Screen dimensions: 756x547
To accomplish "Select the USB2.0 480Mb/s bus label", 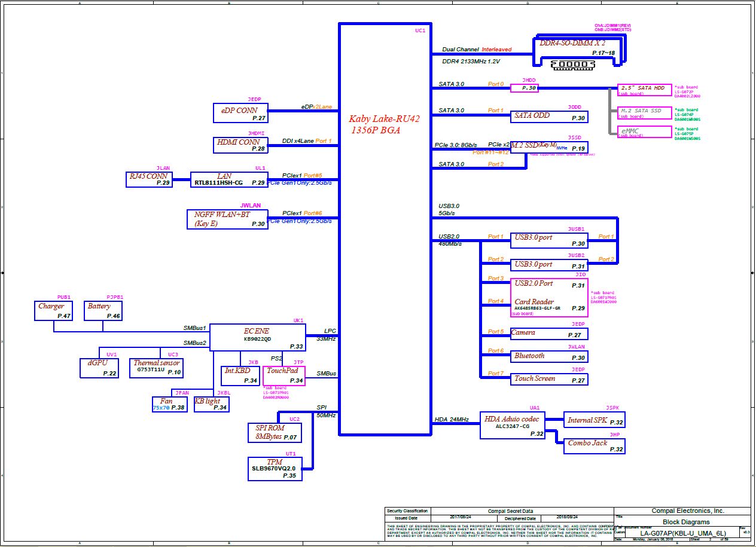I will click(450, 240).
